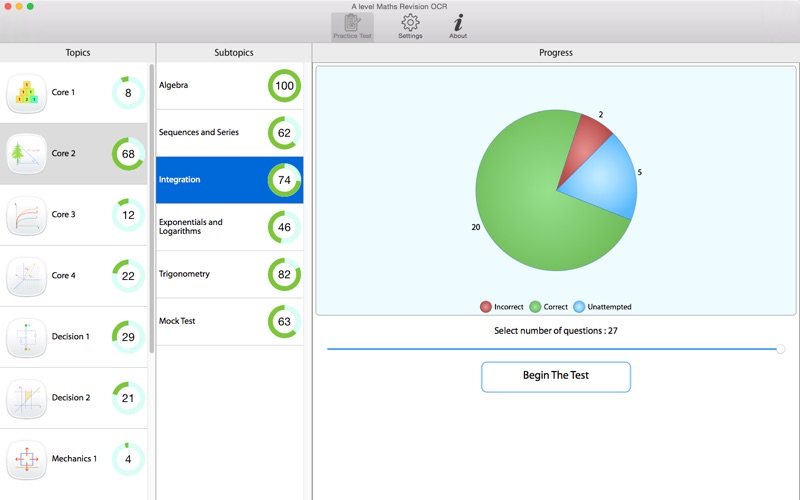Viewport: 800px width, 500px height.
Task: Open the Mock Test subtopic
Action: [x=230, y=321]
